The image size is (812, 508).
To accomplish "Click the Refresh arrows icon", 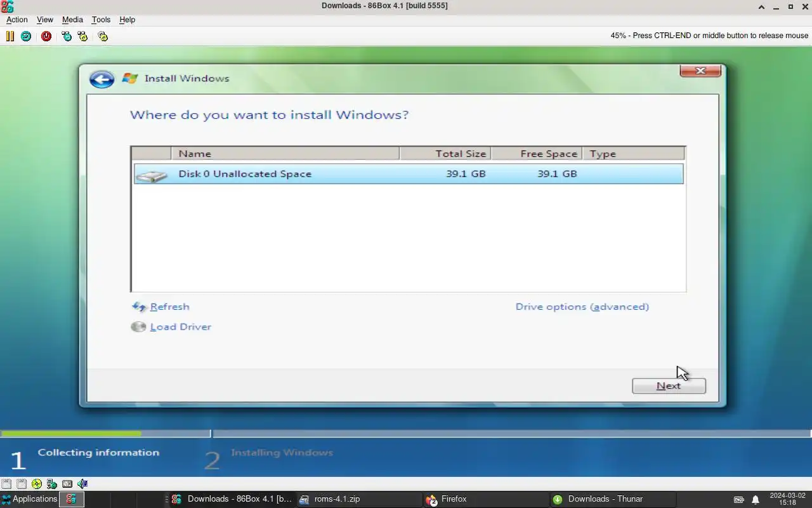I will coord(139,307).
